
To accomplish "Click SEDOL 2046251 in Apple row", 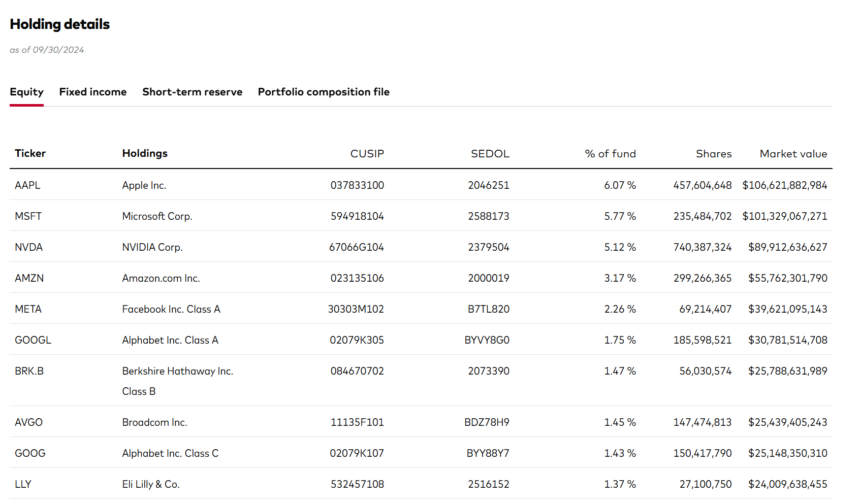I will click(x=489, y=185).
